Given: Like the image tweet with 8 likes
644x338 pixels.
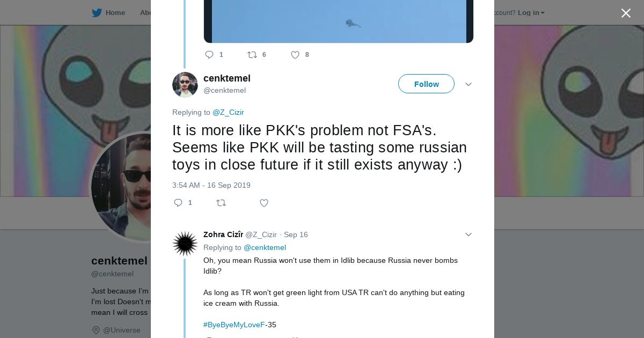Looking at the screenshot, I should coord(295,55).
